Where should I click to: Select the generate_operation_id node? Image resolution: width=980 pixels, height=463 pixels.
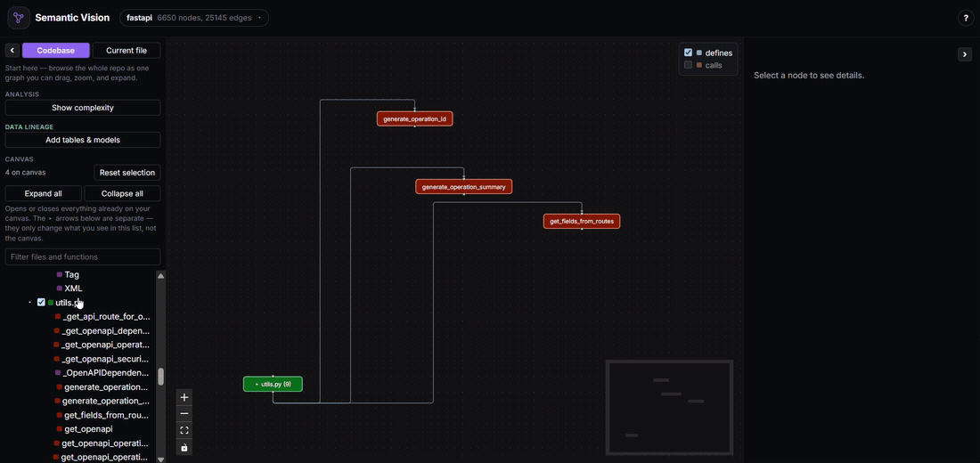click(414, 118)
